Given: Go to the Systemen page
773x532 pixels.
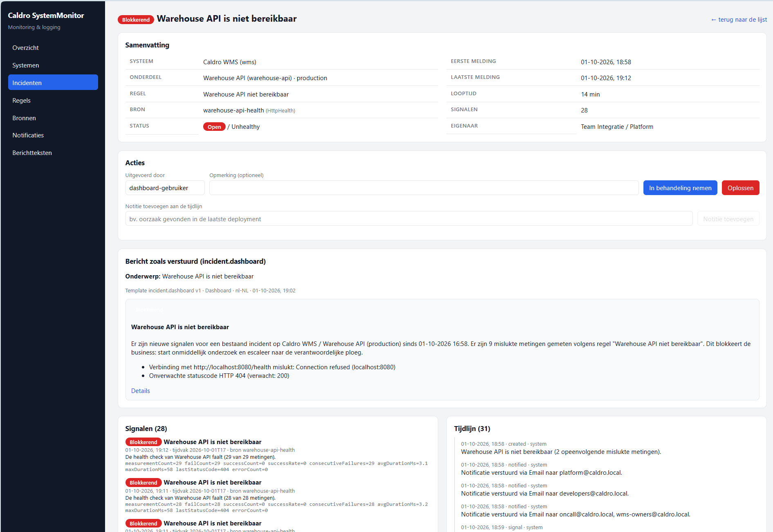Looking at the screenshot, I should pyautogui.click(x=53, y=65).
